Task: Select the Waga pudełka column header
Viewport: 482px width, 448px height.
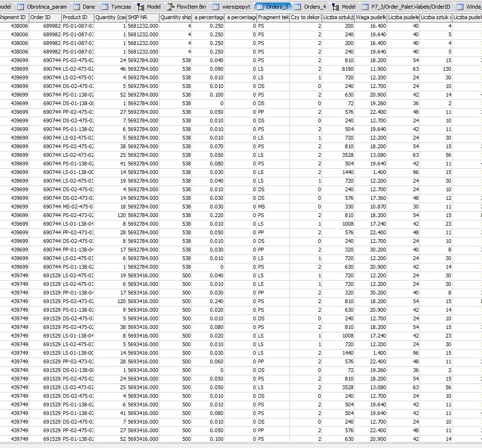Action: click(x=370, y=17)
